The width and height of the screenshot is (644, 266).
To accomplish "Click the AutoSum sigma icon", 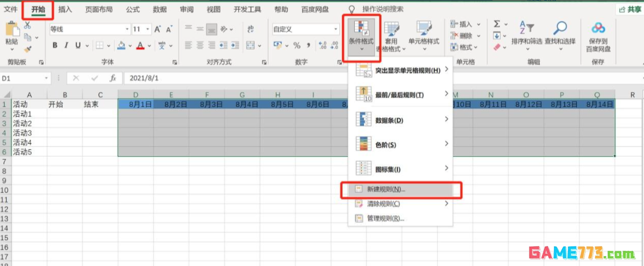I will [x=497, y=24].
